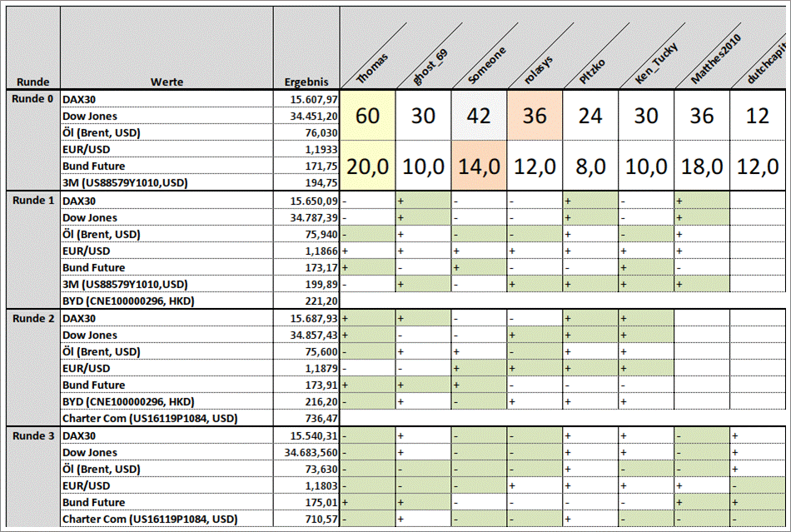
Task: Select Öl Brent result 76,030
Action: [x=306, y=132]
